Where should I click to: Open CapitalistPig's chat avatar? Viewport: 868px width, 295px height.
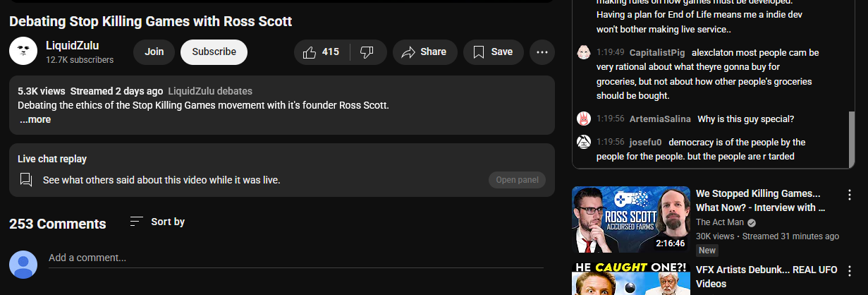[584, 52]
